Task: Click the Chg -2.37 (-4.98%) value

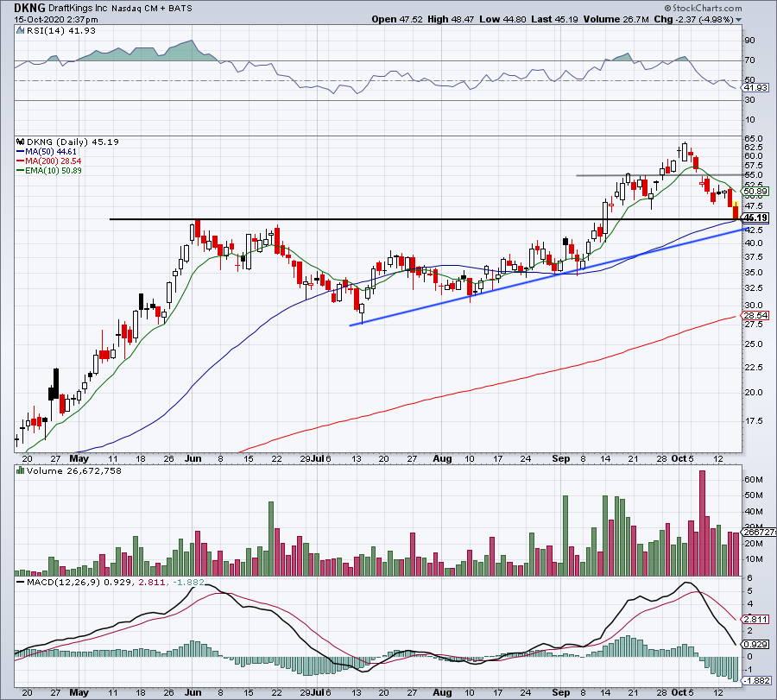Action: point(693,19)
